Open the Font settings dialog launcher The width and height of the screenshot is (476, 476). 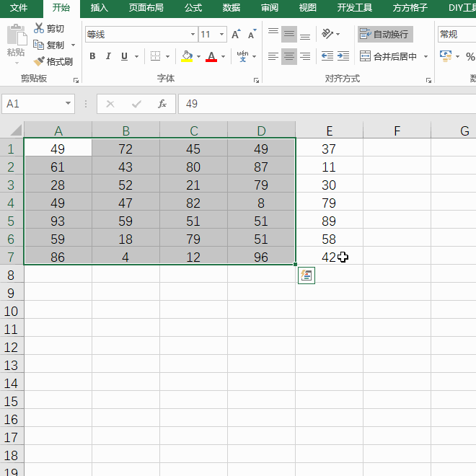(x=256, y=80)
